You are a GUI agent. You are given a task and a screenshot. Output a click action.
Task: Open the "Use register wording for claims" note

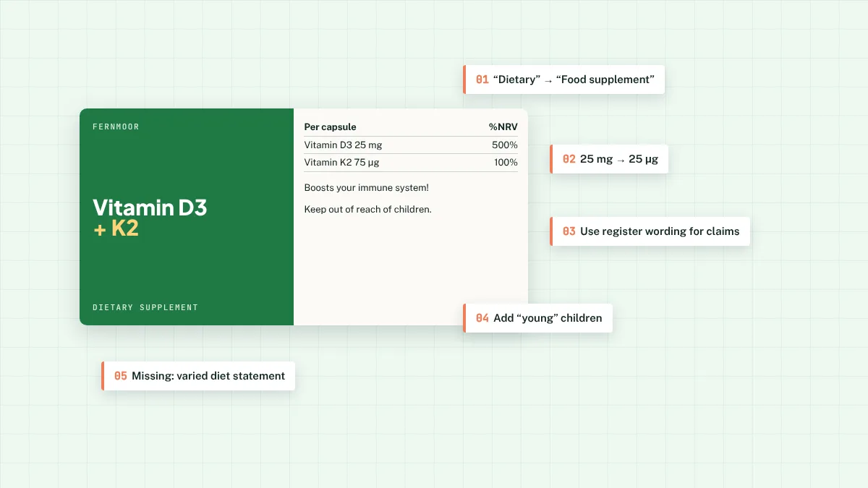(650, 231)
